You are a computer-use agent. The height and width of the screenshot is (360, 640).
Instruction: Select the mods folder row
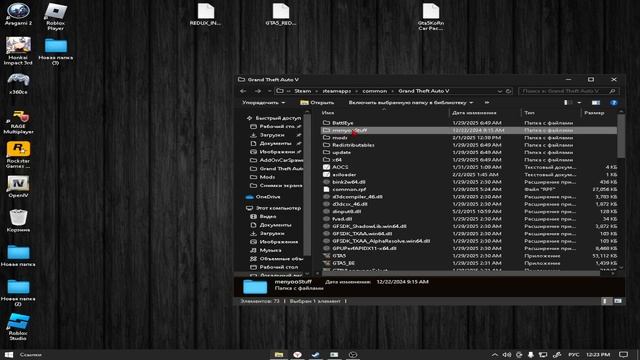(469, 138)
